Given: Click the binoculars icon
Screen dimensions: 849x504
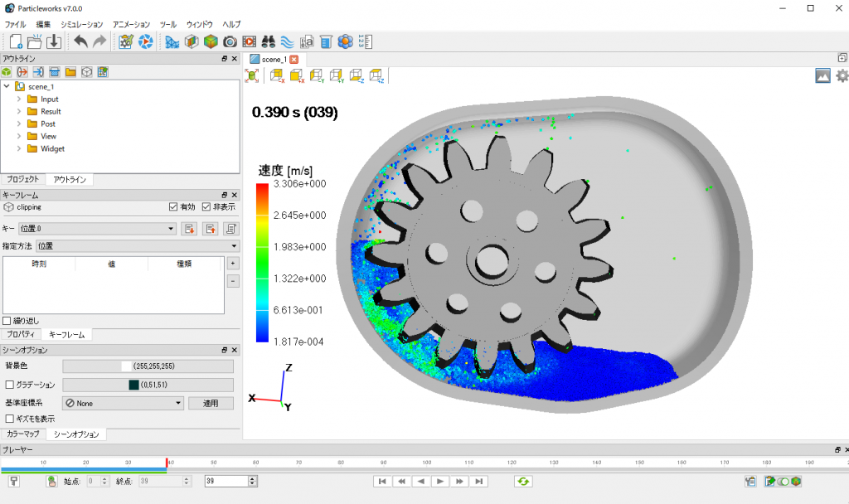Looking at the screenshot, I should [268, 41].
